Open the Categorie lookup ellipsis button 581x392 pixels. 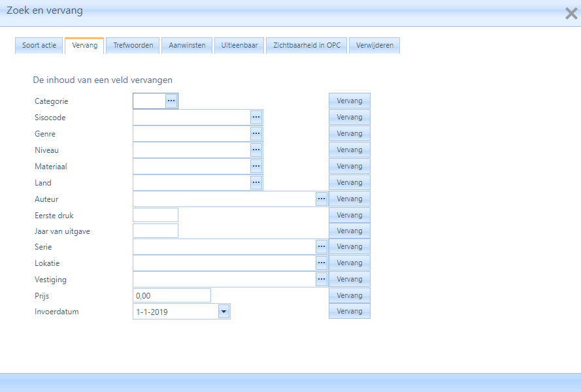171,101
